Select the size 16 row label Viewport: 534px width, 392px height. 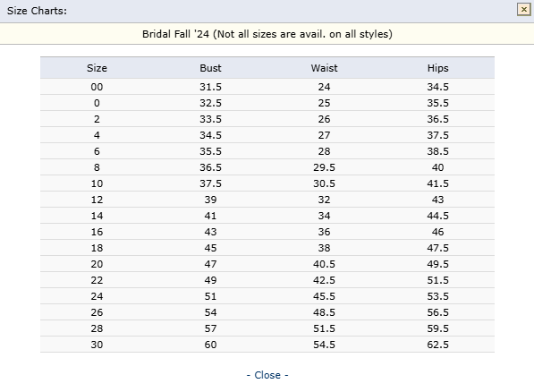pyautogui.click(x=97, y=232)
